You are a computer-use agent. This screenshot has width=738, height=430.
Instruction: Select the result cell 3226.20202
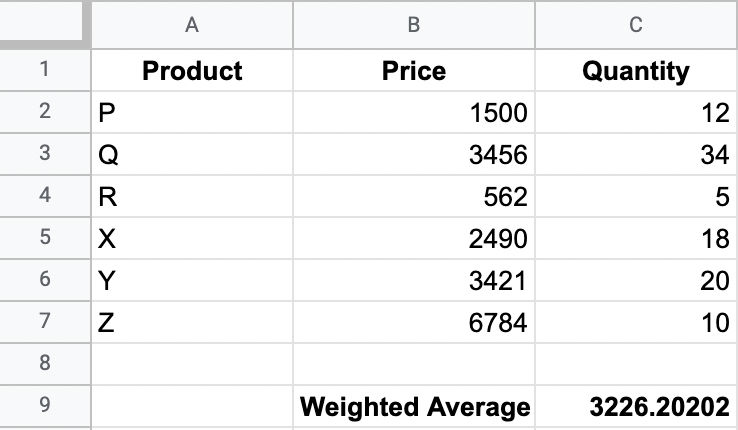[x=636, y=406]
